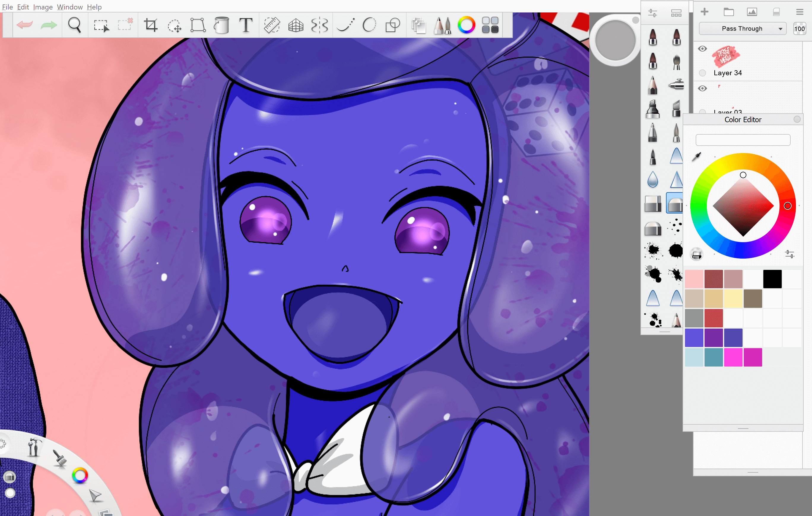Toggle visibility of Layer 03
Viewport: 812px width, 516px height.
tap(702, 89)
